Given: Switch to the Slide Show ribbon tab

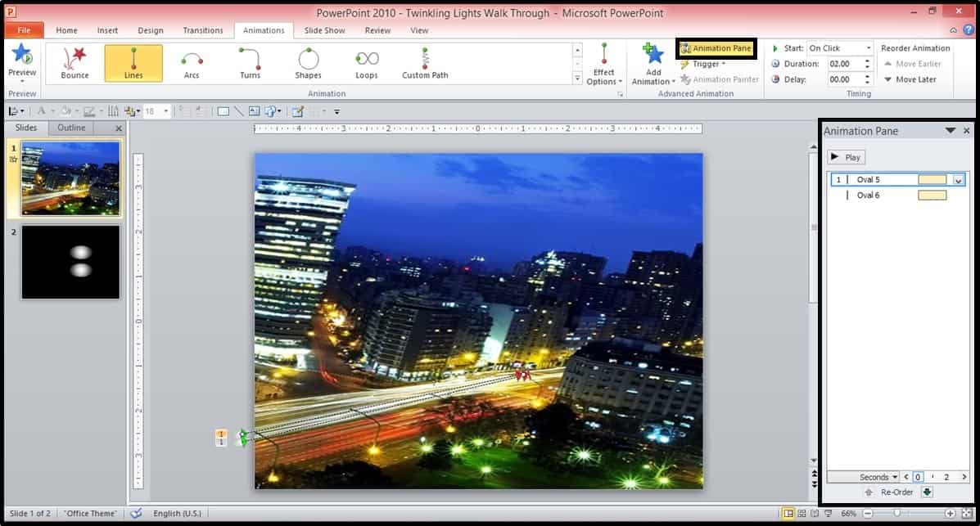Looking at the screenshot, I should pos(324,30).
